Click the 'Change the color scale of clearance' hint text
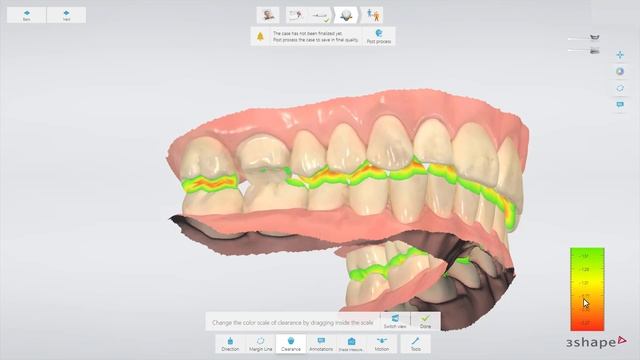This screenshot has width=640, height=360. [292, 322]
